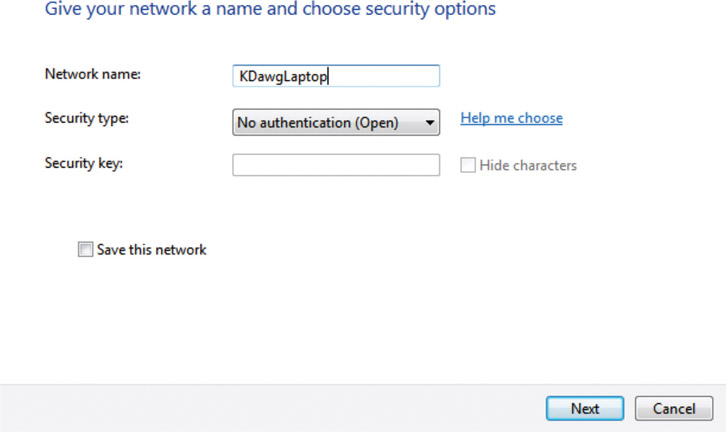This screenshot has height=432, width=726.
Task: Focus the Security key input field
Action: point(335,165)
